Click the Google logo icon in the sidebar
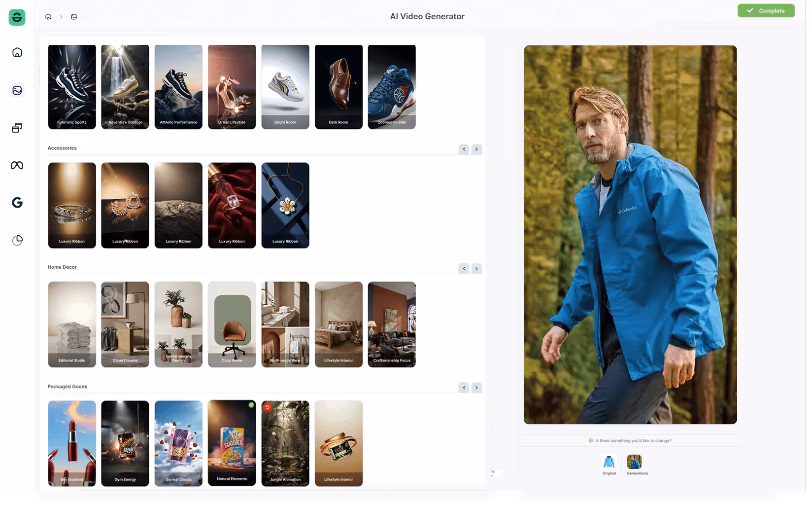The image size is (812, 507). click(16, 202)
